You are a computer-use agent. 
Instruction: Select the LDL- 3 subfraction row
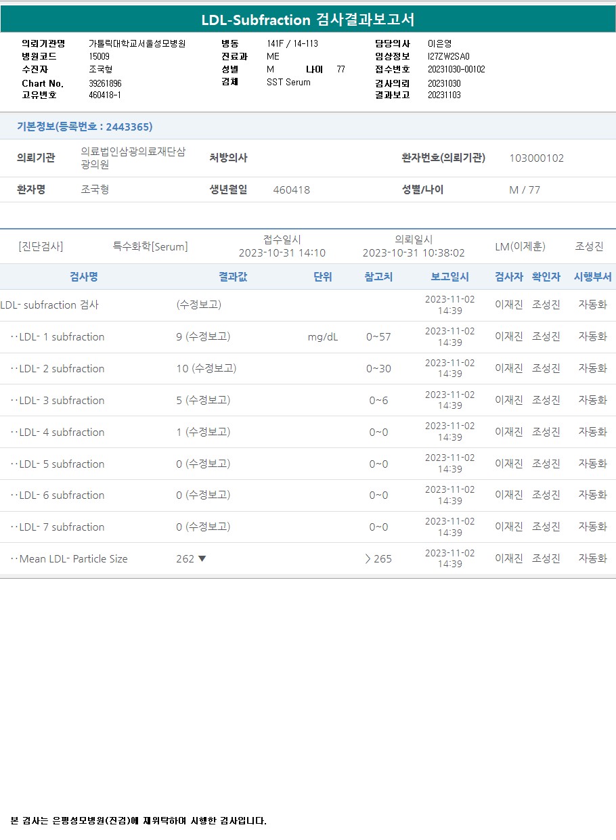(x=62, y=401)
